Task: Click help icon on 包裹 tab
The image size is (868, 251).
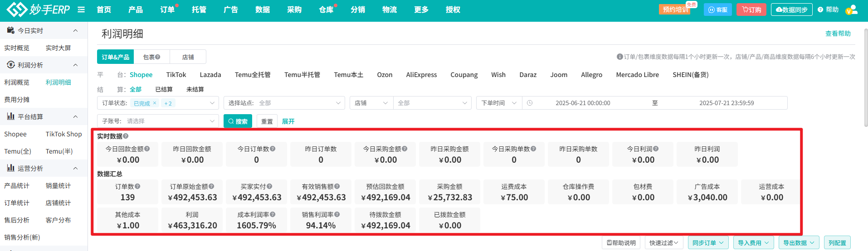Action: (x=158, y=57)
